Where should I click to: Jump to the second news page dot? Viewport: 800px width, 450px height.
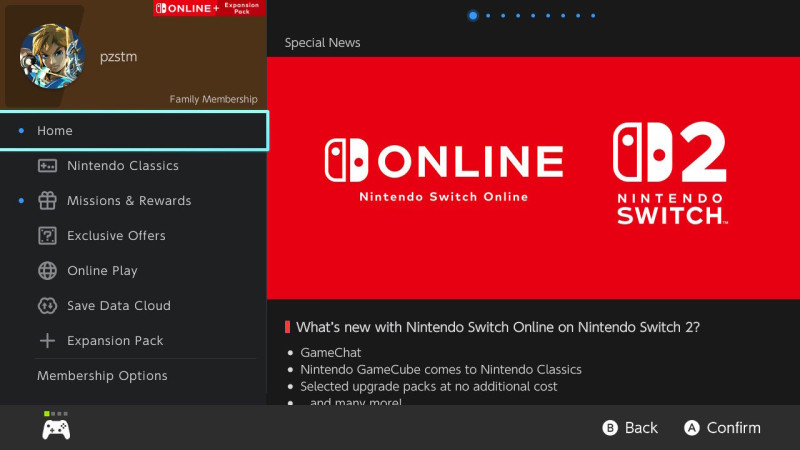(488, 16)
